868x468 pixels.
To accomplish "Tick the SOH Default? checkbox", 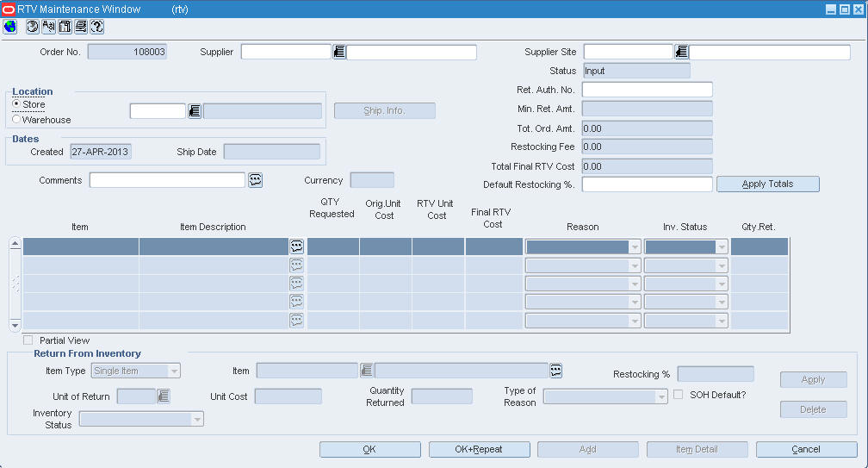I will point(679,395).
